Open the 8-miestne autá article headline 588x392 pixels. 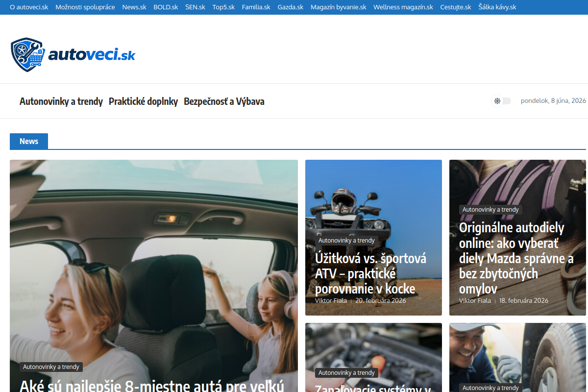pyautogui.click(x=152, y=385)
